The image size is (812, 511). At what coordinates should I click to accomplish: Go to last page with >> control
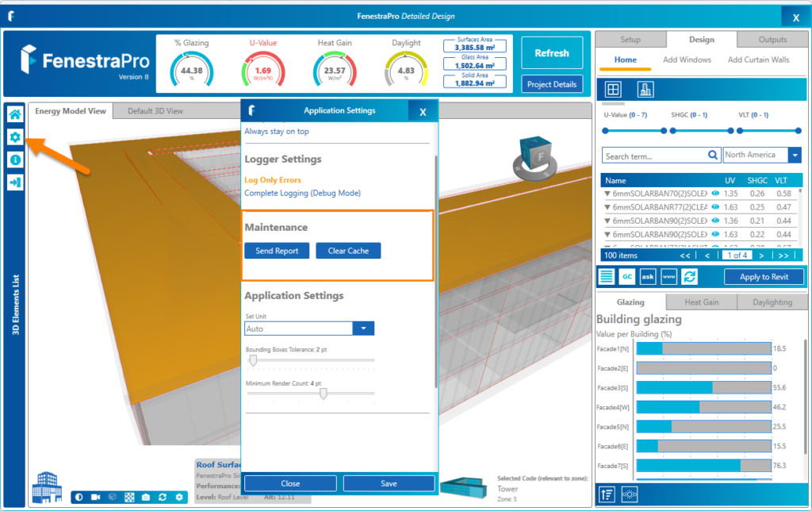(x=783, y=255)
